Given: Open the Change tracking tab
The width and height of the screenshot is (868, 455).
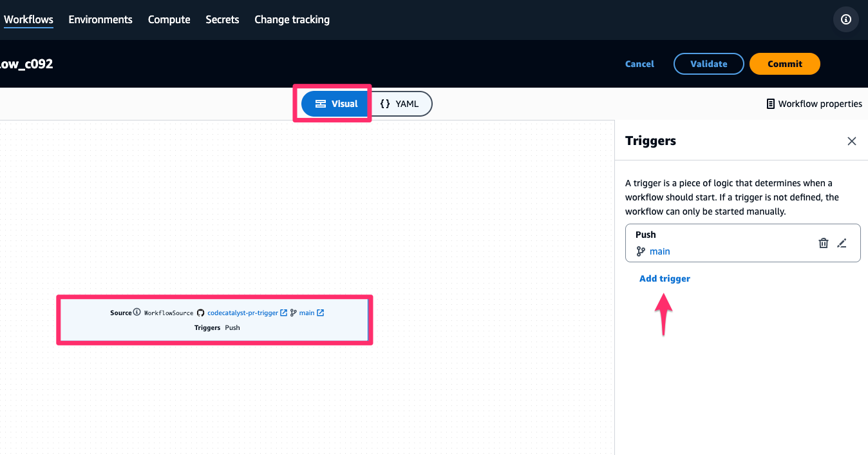Looking at the screenshot, I should click(292, 19).
